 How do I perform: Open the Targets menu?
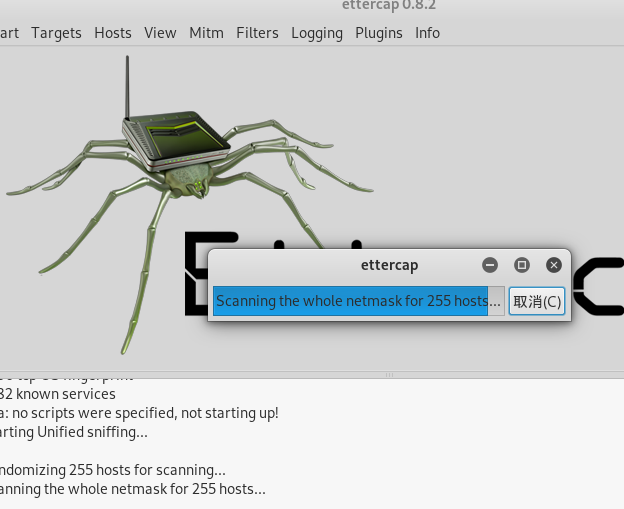[56, 33]
